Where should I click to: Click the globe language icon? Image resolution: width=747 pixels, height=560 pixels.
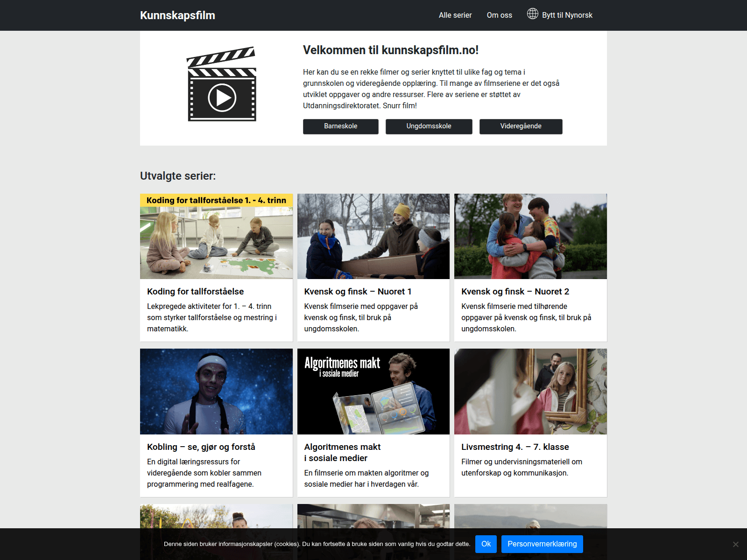(533, 14)
